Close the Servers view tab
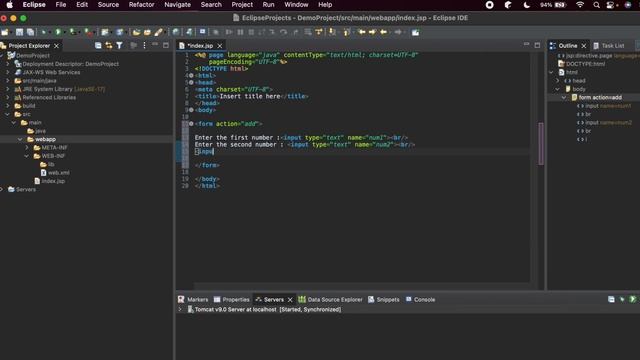 [290, 300]
